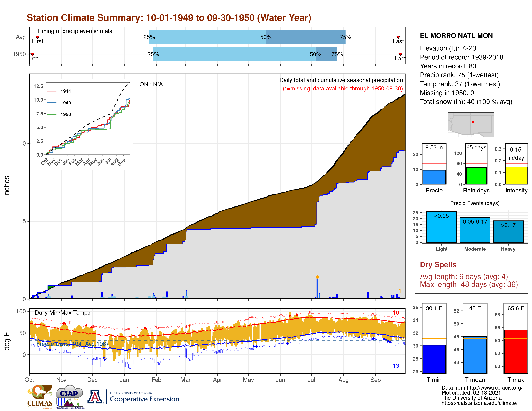Click the blue Precip total bar
The image size is (532, 411).
(434, 177)
